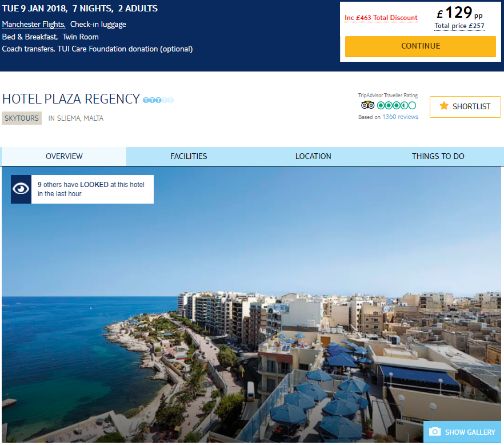Click the TripAdvisor green rating bubbles
The image size is (504, 445).
397,105
